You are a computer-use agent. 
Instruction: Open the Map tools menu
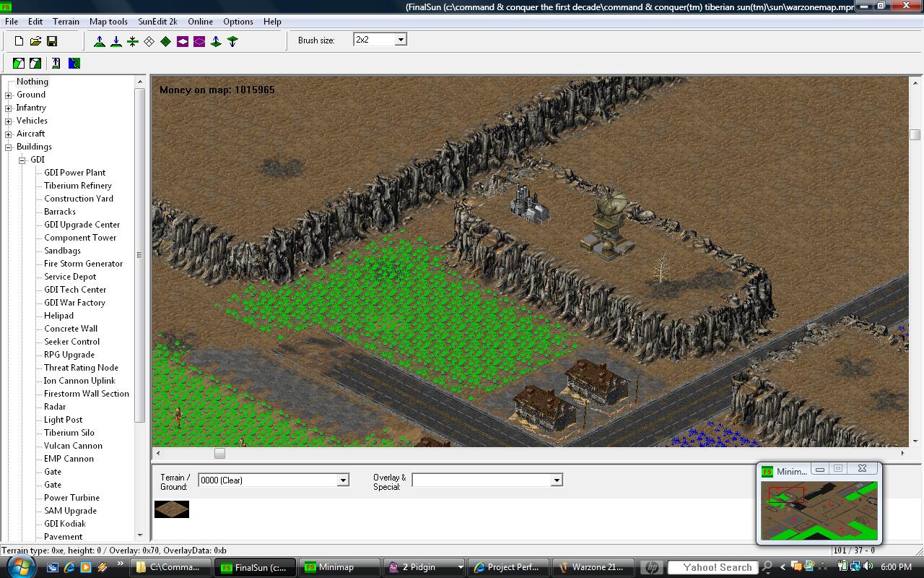click(x=108, y=22)
